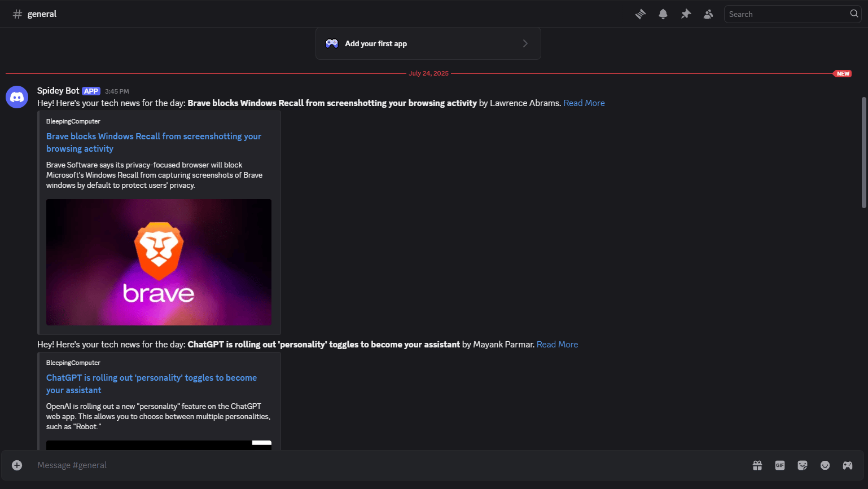Open the GIF picker
Viewport: 868px width, 489px height.
(x=780, y=465)
